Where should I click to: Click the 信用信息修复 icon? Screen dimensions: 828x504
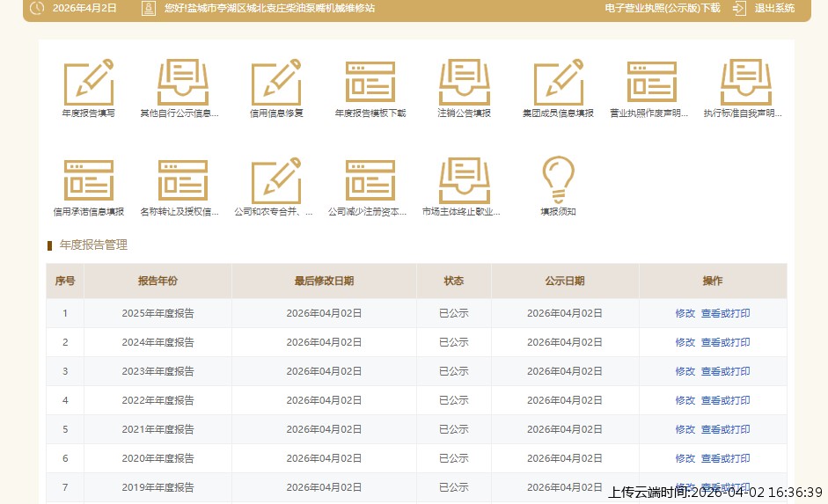coord(276,83)
